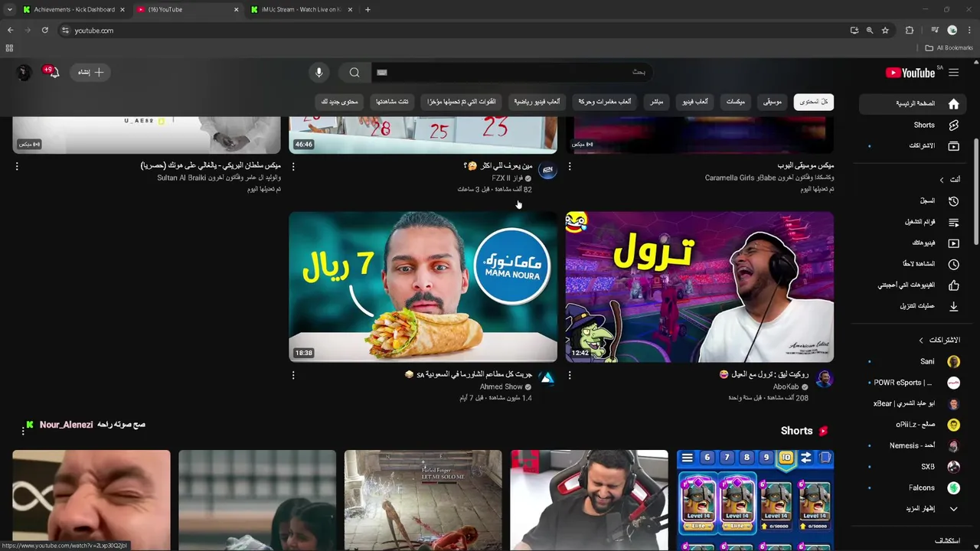Select the recently uploaded filter chip
980x551 pixels.
[x=462, y=102]
